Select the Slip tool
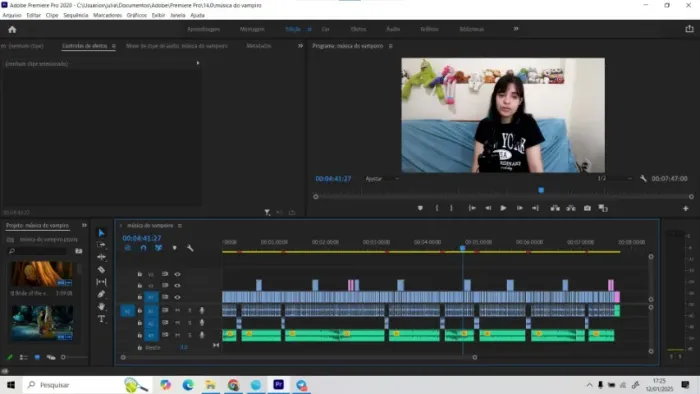Screen dimensions: 700x394 (101, 282)
